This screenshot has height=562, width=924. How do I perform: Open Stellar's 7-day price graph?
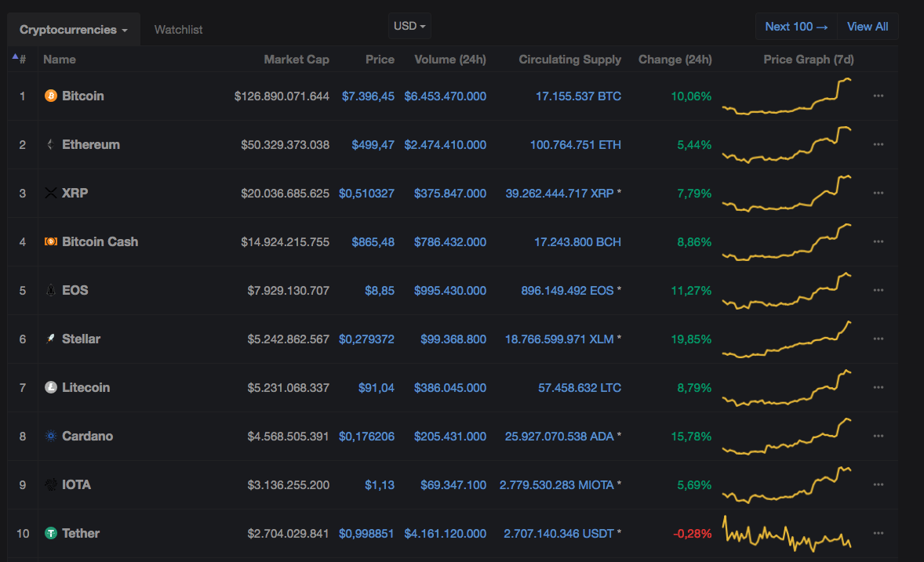787,339
